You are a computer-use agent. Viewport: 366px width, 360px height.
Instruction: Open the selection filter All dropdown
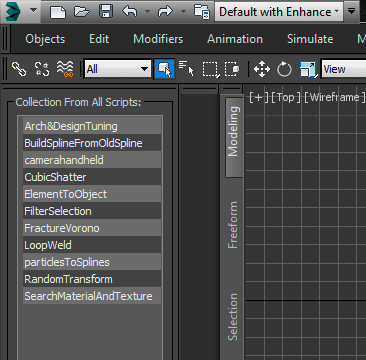118,69
